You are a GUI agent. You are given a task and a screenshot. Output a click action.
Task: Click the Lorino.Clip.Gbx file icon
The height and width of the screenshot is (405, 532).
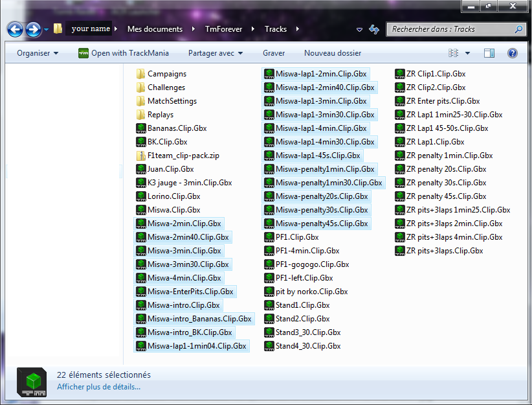[141, 196]
